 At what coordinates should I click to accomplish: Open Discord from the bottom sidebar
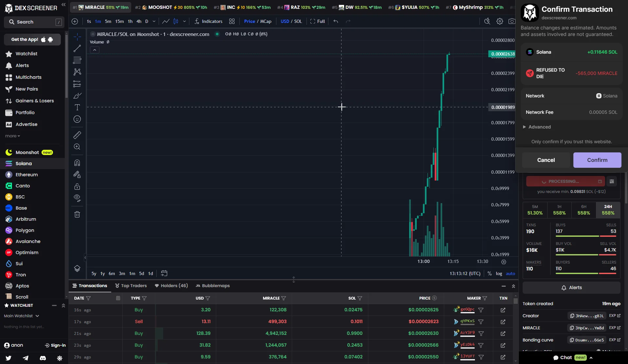[x=43, y=358]
